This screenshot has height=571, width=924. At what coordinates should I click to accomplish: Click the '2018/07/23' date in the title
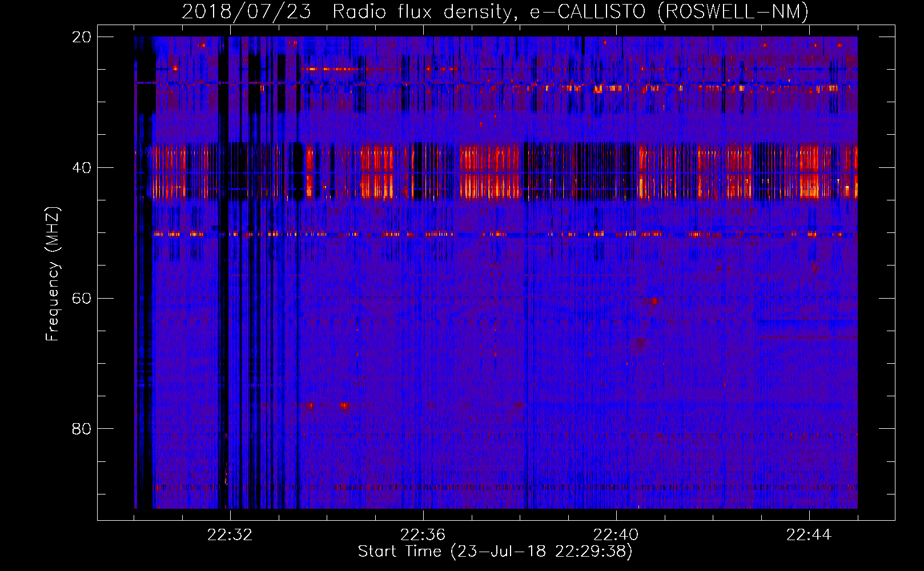click(x=247, y=11)
